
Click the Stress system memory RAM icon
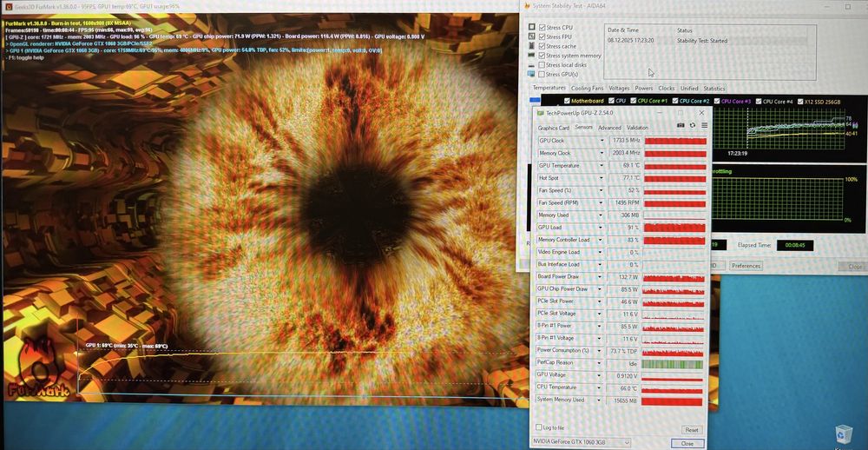click(531, 56)
